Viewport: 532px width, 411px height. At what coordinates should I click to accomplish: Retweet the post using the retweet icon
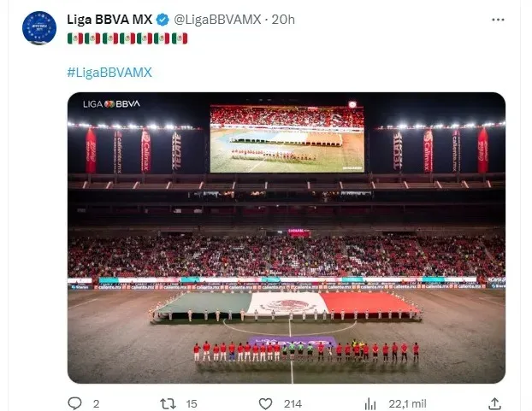click(x=168, y=403)
